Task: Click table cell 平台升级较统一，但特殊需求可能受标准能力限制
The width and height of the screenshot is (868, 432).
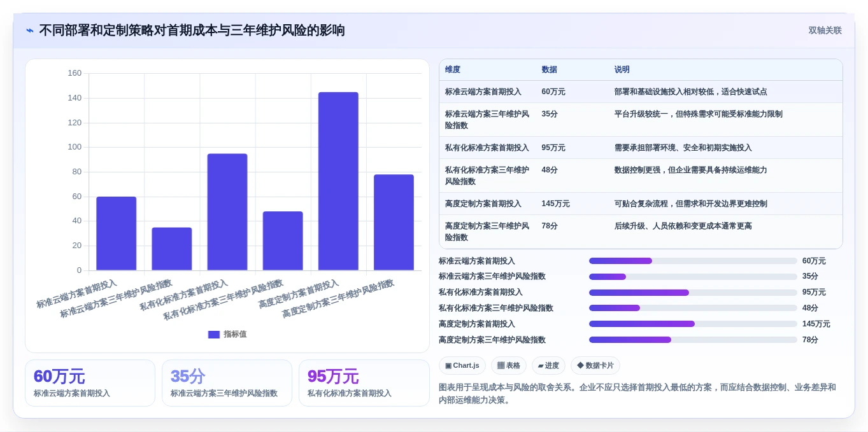Action: pyautogui.click(x=698, y=114)
